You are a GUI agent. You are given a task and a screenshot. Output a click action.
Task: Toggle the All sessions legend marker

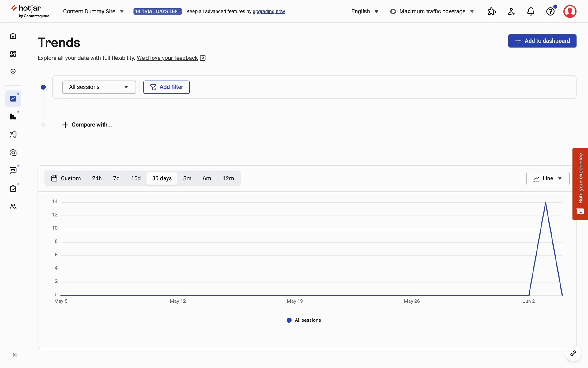click(289, 320)
